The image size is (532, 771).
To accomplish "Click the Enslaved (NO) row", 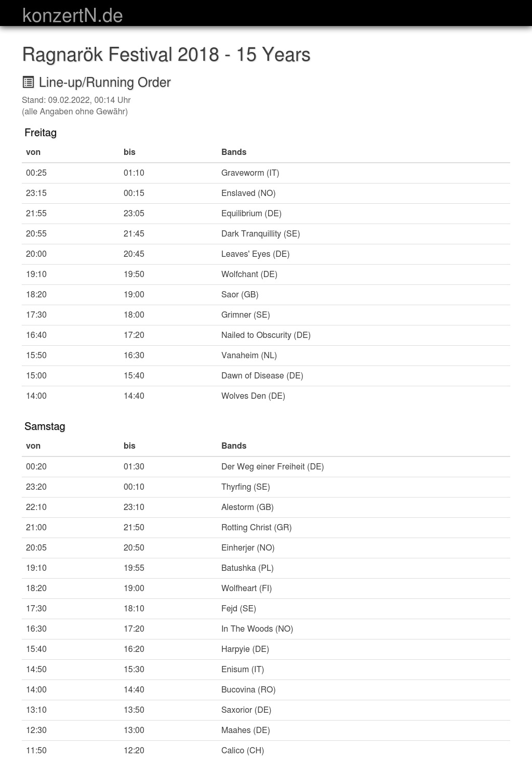I will (248, 193).
